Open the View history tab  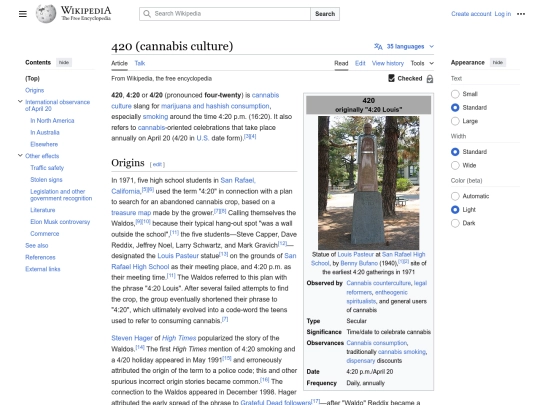[x=388, y=63]
